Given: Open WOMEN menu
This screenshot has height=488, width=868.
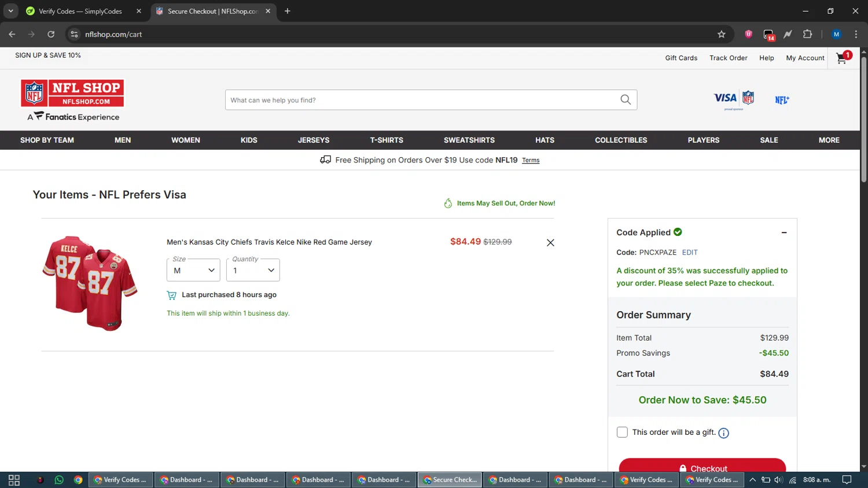Looking at the screenshot, I should coord(186,140).
